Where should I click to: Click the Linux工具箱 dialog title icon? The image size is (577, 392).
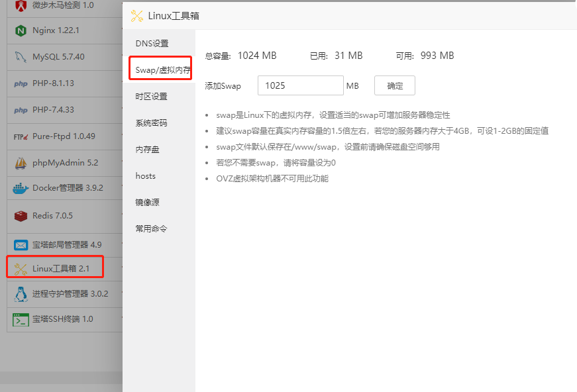click(x=137, y=16)
